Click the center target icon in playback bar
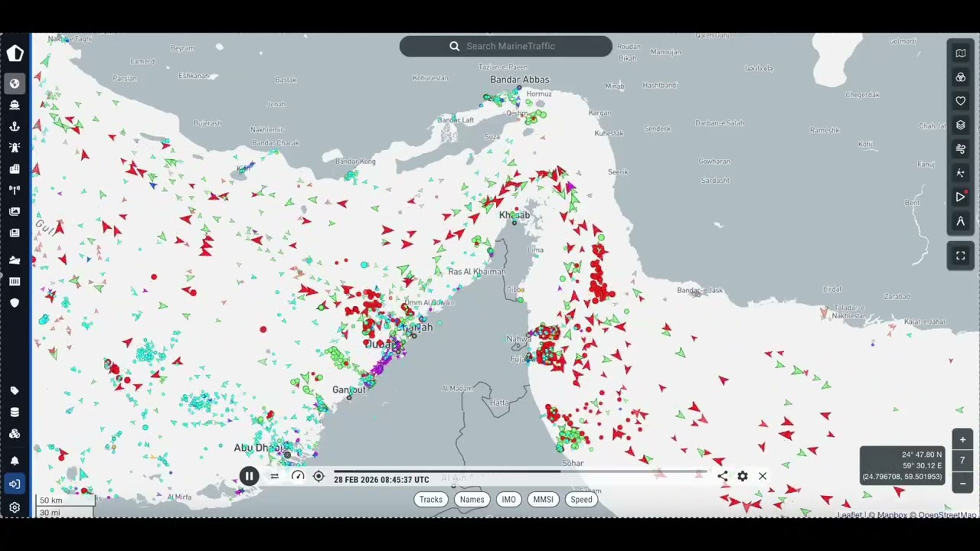Image resolution: width=980 pixels, height=551 pixels. tap(318, 477)
